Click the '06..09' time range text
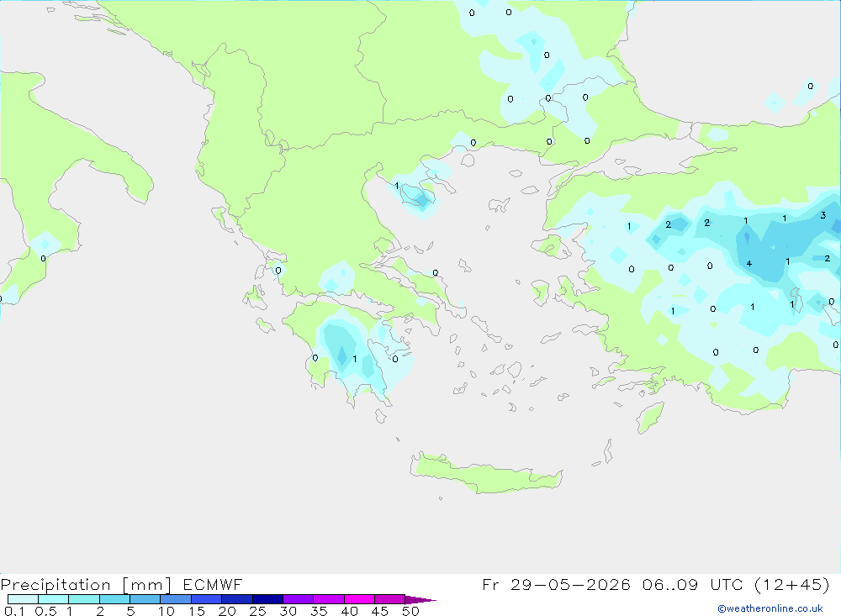Screen dimensions: 841x616 pos(670,584)
